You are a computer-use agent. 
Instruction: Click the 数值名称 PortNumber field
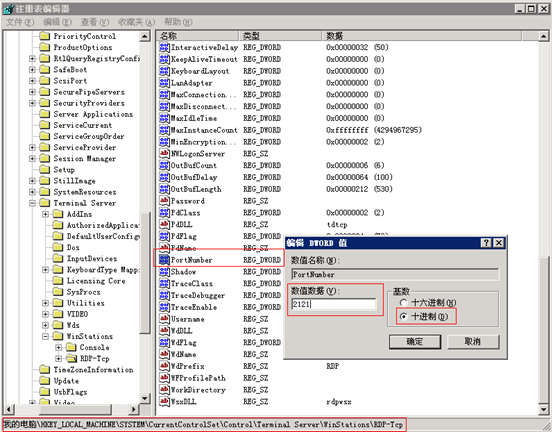pos(395,274)
